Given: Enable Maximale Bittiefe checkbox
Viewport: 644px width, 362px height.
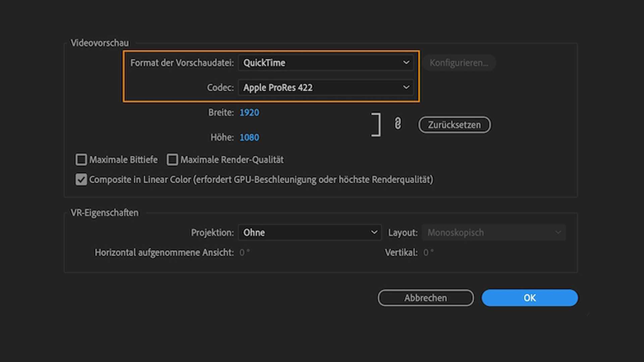Looking at the screenshot, I should pos(81,160).
